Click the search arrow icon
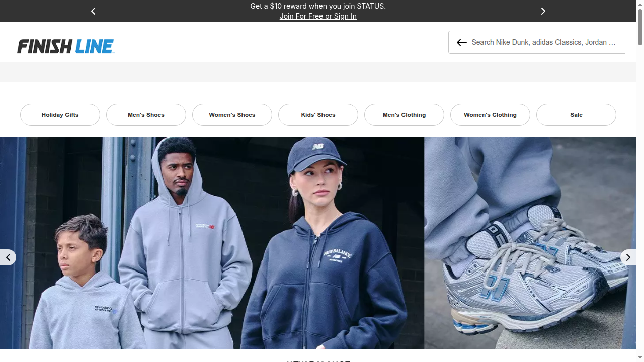The width and height of the screenshot is (644, 362). click(461, 42)
